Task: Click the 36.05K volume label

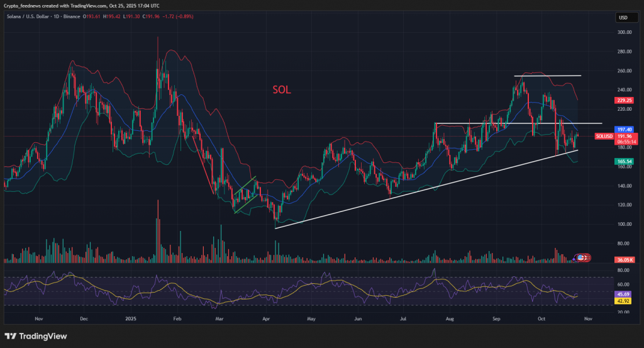Action: (x=623, y=259)
